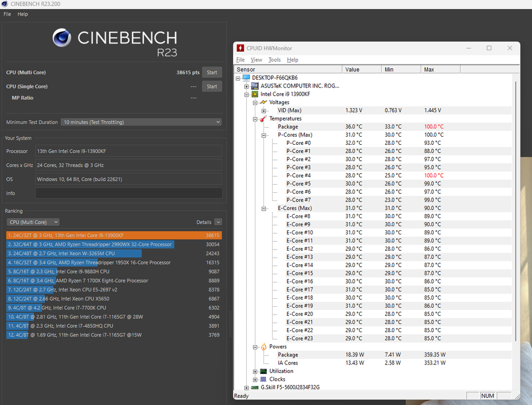532x405 pixels.
Task: Open HWMonitor View menu
Action: (256, 60)
